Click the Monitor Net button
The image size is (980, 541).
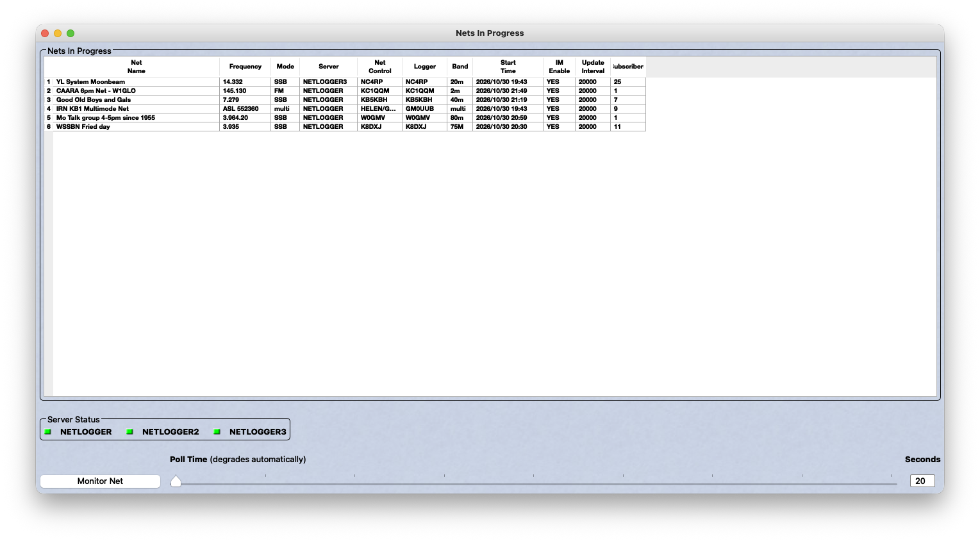100,481
